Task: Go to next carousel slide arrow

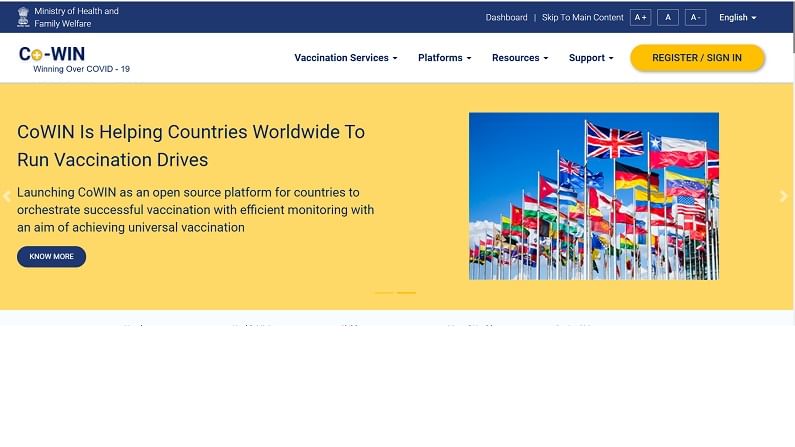Action: 784,196
